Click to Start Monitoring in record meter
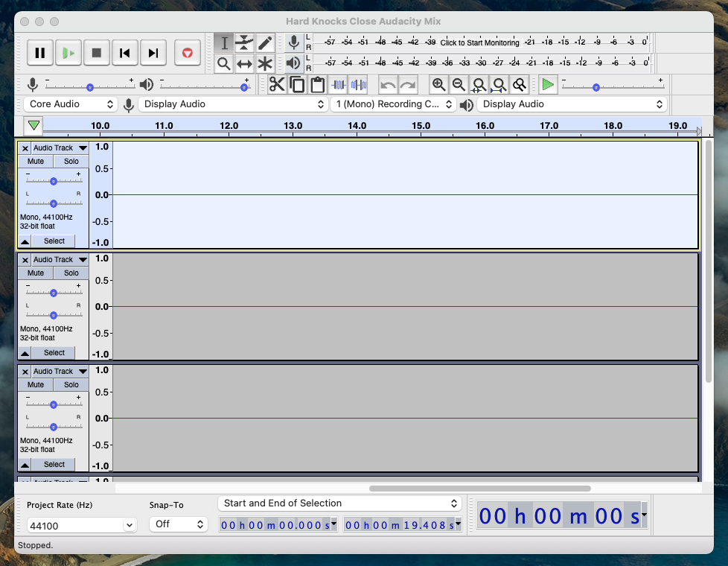 tap(479, 42)
